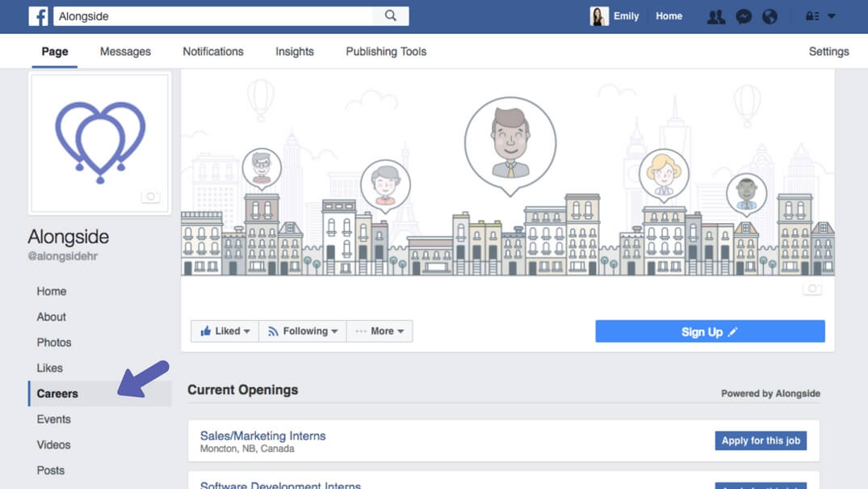Open Emily's profile picture thumbnail

599,16
